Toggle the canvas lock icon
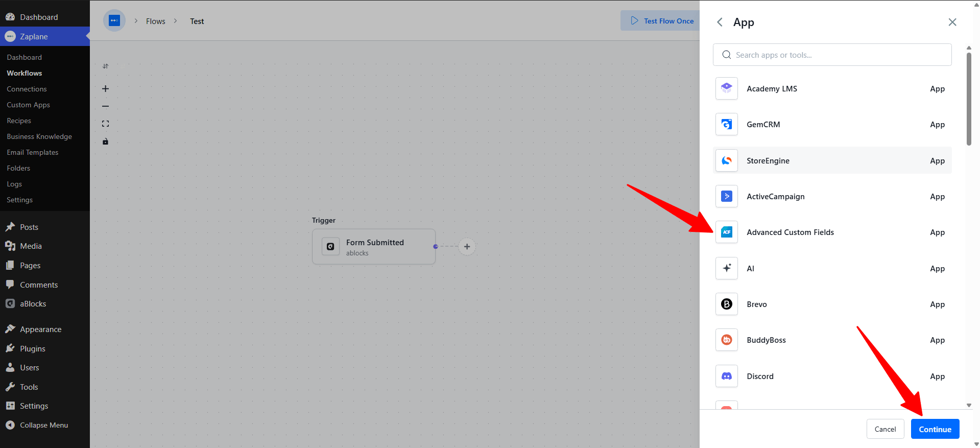 point(106,142)
